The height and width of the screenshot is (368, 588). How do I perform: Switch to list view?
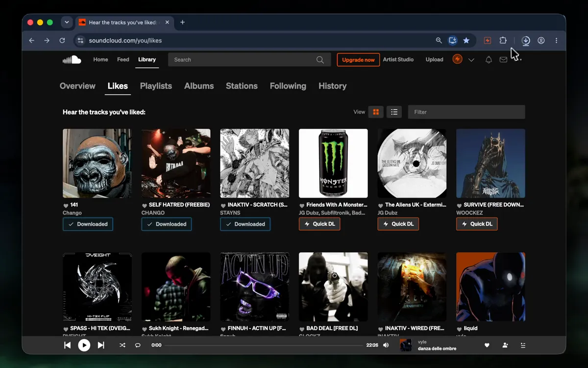(394, 112)
